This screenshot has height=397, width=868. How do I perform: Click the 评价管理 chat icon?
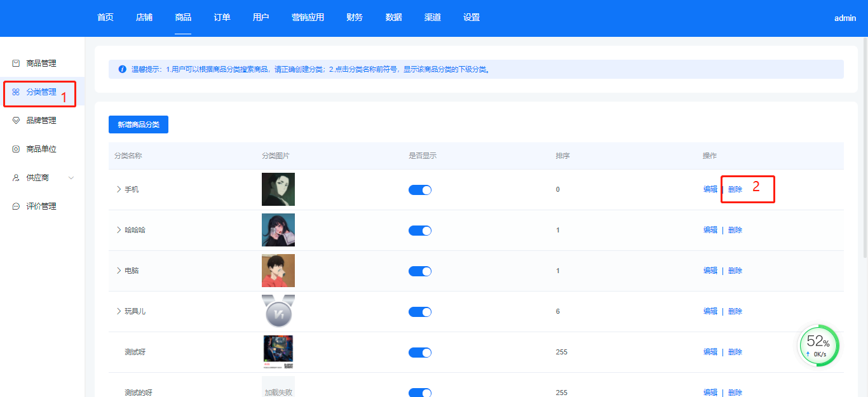(x=16, y=206)
